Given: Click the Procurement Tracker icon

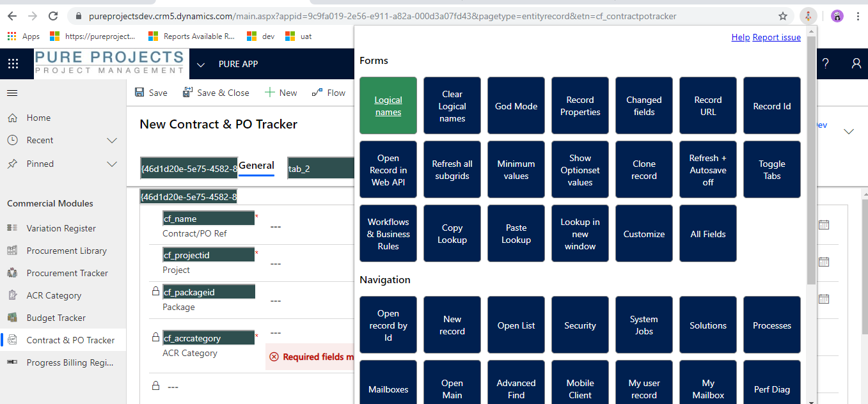Looking at the screenshot, I should pyautogui.click(x=12, y=273).
